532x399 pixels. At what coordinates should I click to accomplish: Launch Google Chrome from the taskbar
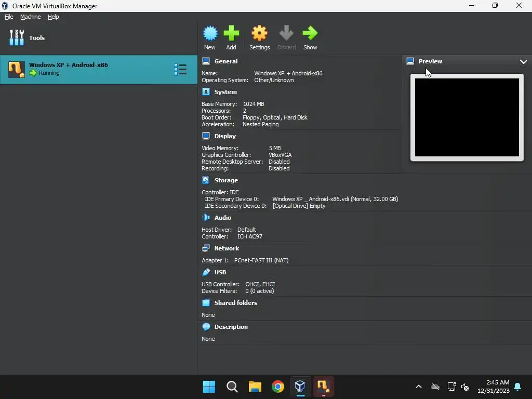(x=277, y=387)
